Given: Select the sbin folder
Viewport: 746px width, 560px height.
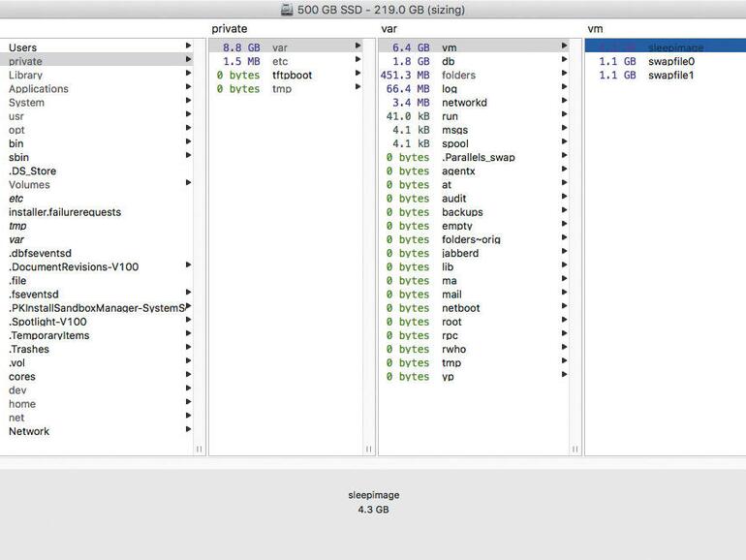Looking at the screenshot, I should (97, 158).
